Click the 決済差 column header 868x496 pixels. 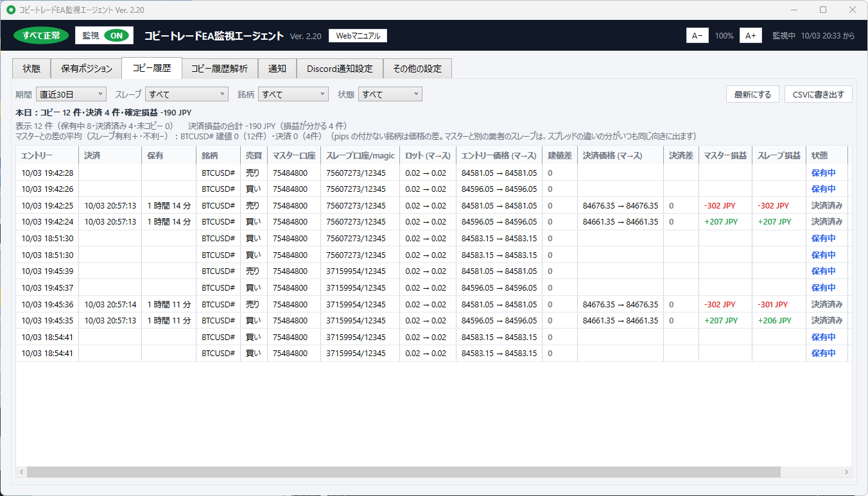point(681,155)
